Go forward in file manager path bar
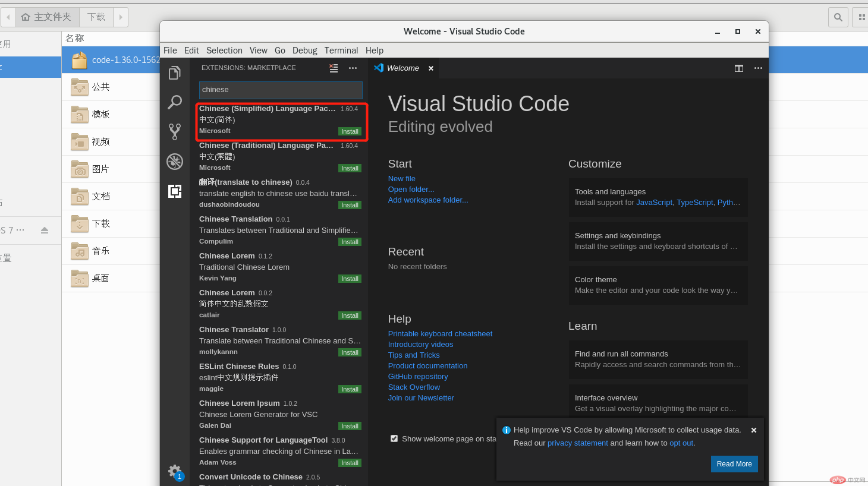Viewport: 868px width, 486px height. 121,17
